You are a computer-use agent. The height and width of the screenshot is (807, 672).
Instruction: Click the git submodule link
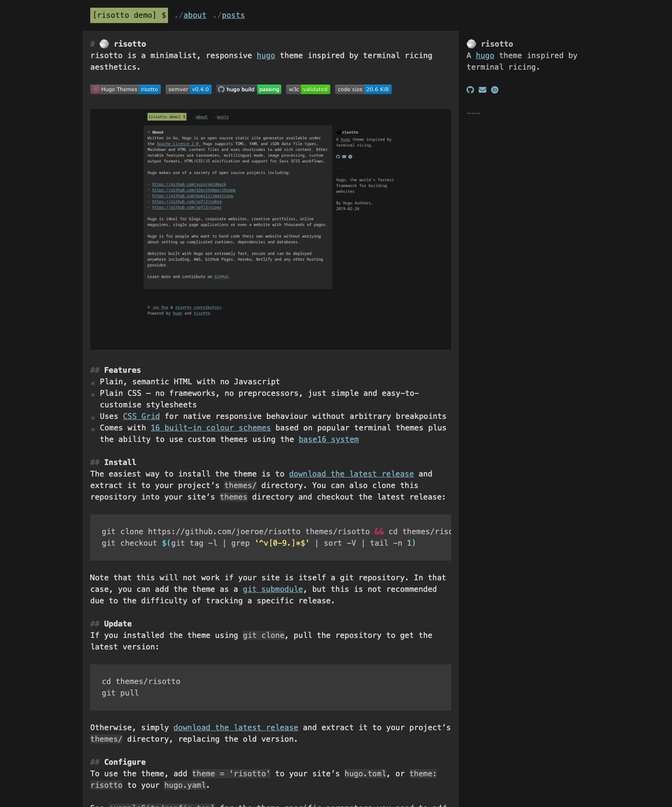(273, 589)
